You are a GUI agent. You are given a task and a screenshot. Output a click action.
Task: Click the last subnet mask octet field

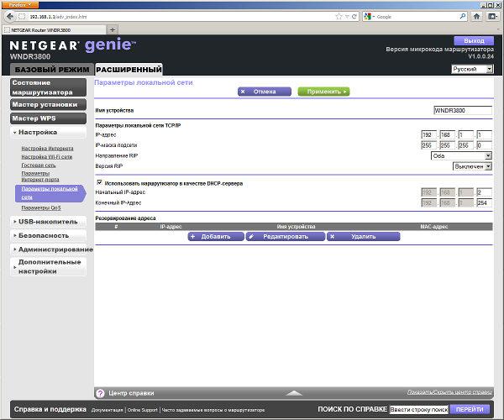click(x=484, y=145)
